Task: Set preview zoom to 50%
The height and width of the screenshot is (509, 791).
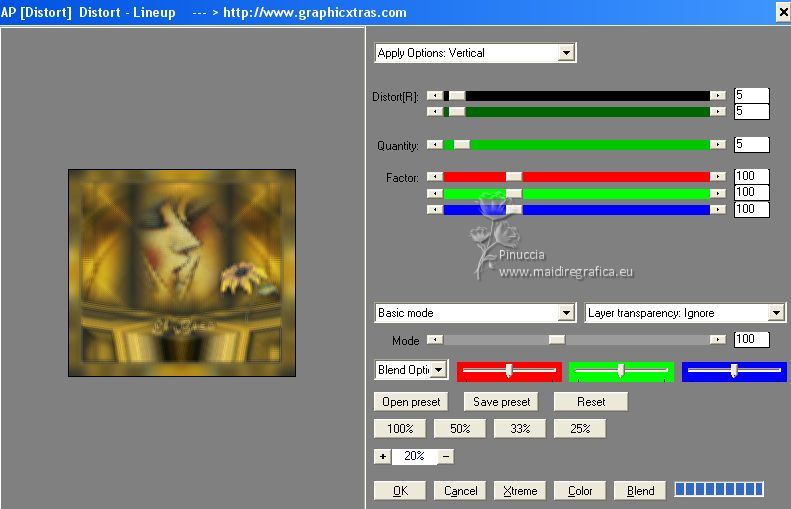Action: point(460,429)
